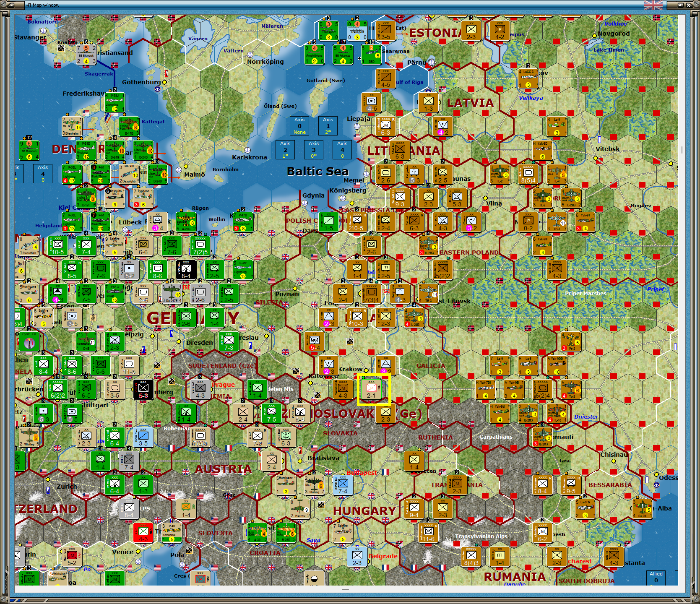
Task: Select the Harrow transport aircraft counter
Action: click(x=300, y=509)
